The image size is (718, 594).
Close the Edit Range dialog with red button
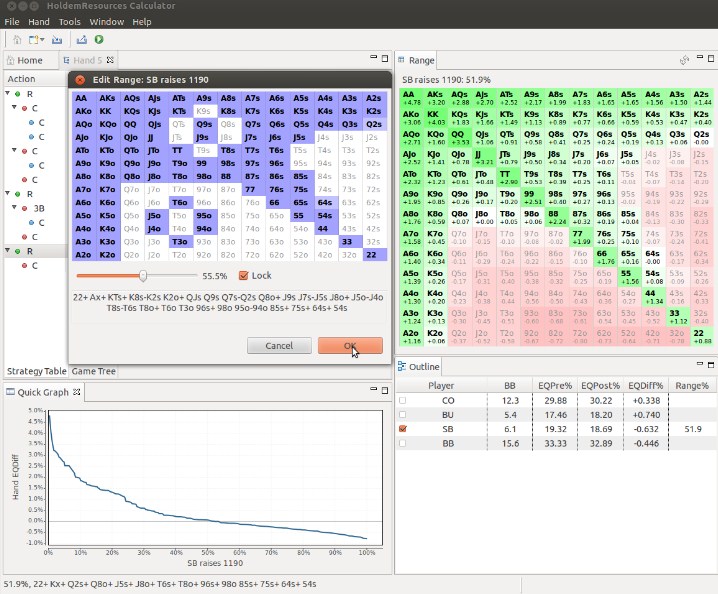[80, 79]
